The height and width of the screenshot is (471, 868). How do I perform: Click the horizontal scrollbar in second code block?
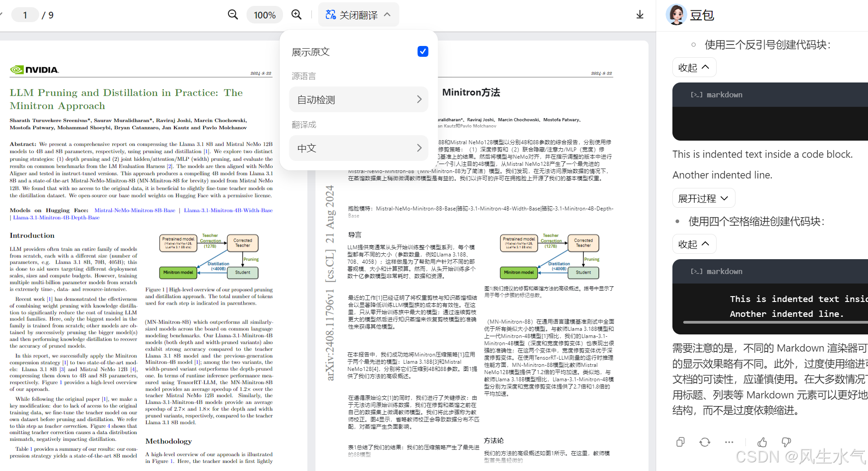(775, 322)
